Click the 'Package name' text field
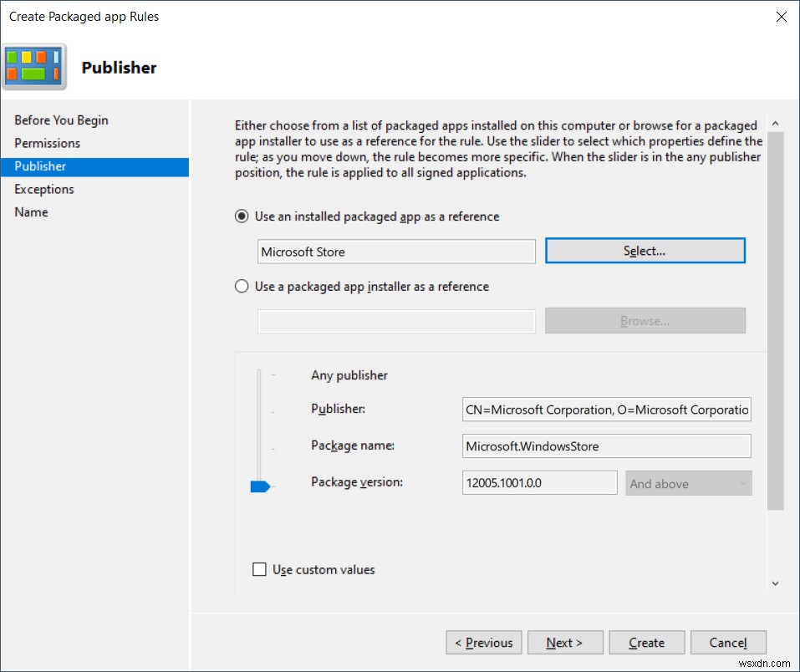 tap(606, 445)
